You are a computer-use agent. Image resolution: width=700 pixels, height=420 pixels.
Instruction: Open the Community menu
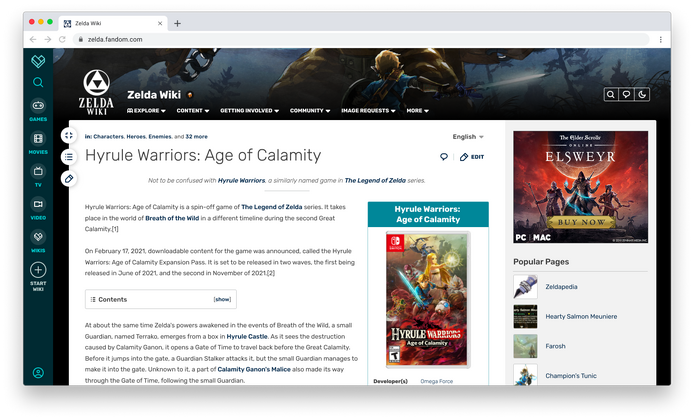pyautogui.click(x=310, y=110)
